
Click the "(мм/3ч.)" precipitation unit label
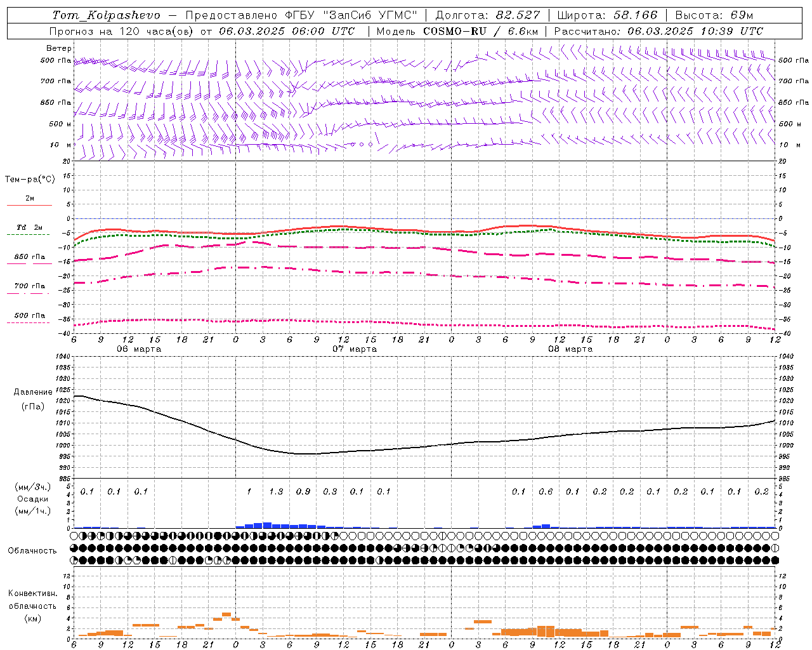33,487
